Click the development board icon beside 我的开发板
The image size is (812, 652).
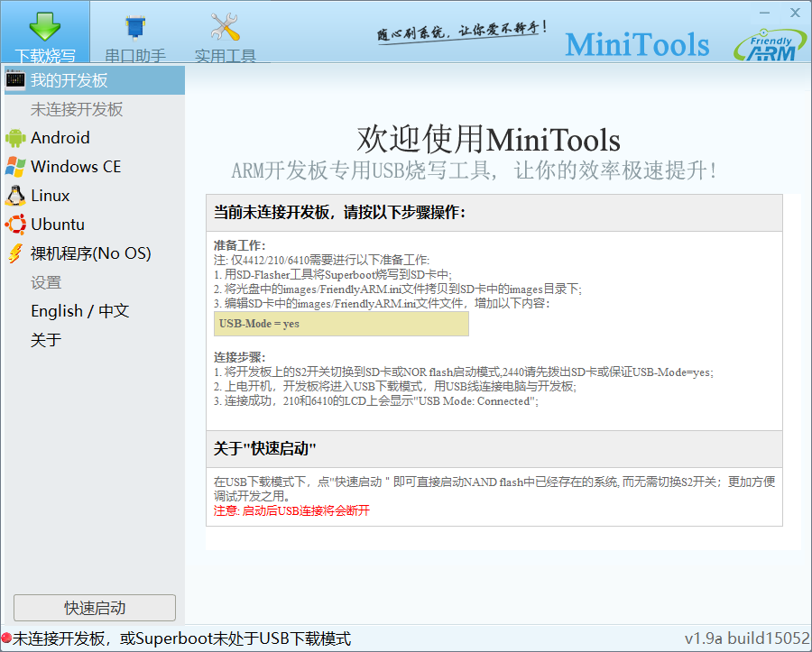(x=15, y=80)
